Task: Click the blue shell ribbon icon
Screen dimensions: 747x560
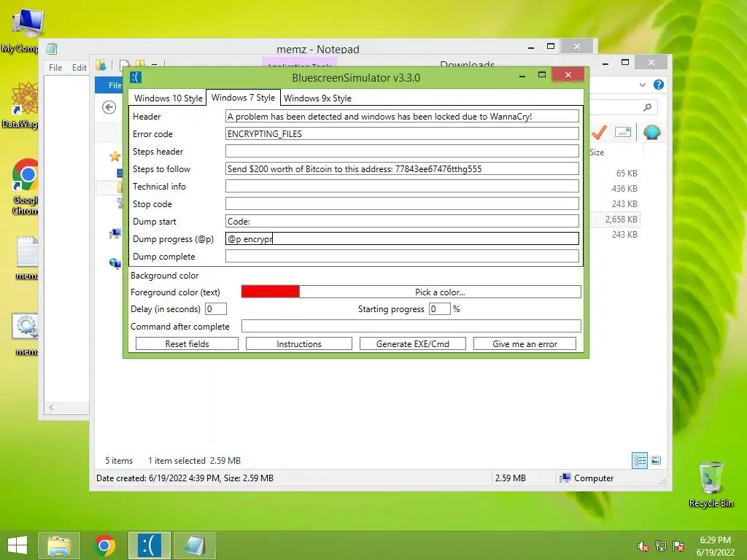Action: [x=651, y=132]
